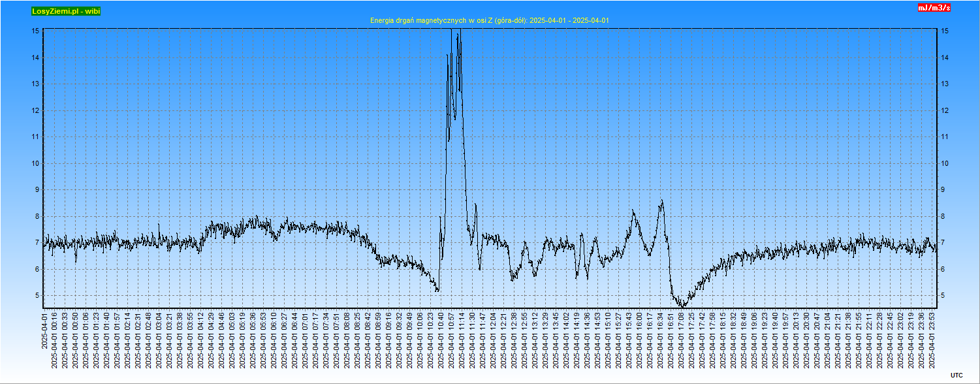Click value 15 on the left y-axis
The image size is (980, 384).
tap(35, 31)
